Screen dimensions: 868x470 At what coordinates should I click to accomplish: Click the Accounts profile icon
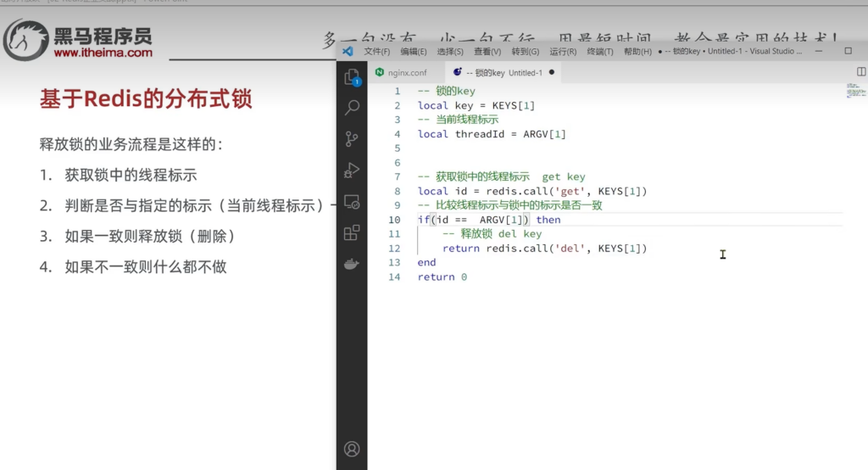click(352, 449)
